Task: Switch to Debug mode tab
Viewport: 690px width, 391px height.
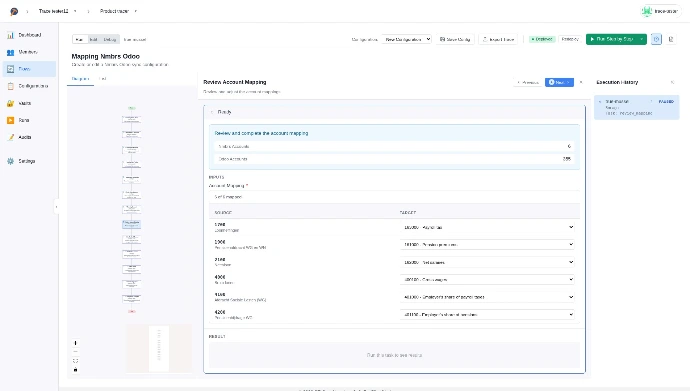Action: tap(110, 40)
